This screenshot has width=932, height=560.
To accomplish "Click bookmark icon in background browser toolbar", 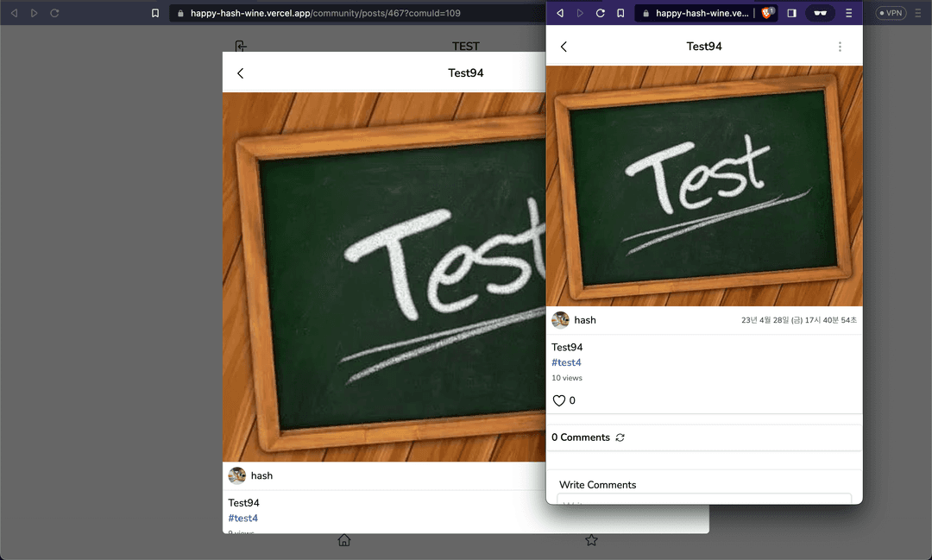I will click(x=155, y=13).
